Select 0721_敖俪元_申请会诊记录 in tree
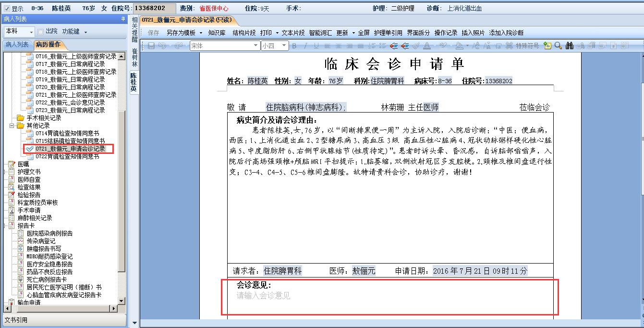This screenshot has height=328, width=644. pos(70,149)
